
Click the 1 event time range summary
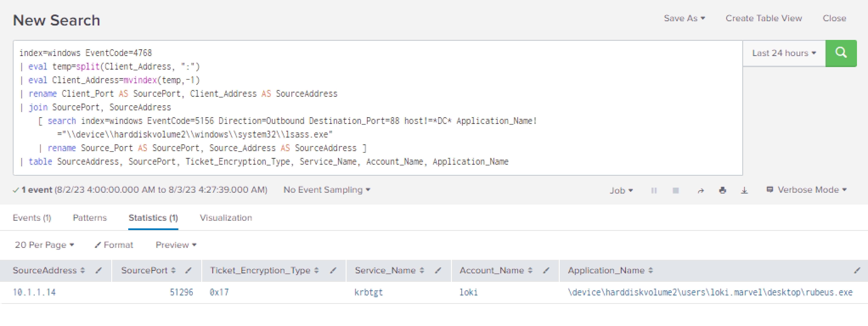(141, 190)
